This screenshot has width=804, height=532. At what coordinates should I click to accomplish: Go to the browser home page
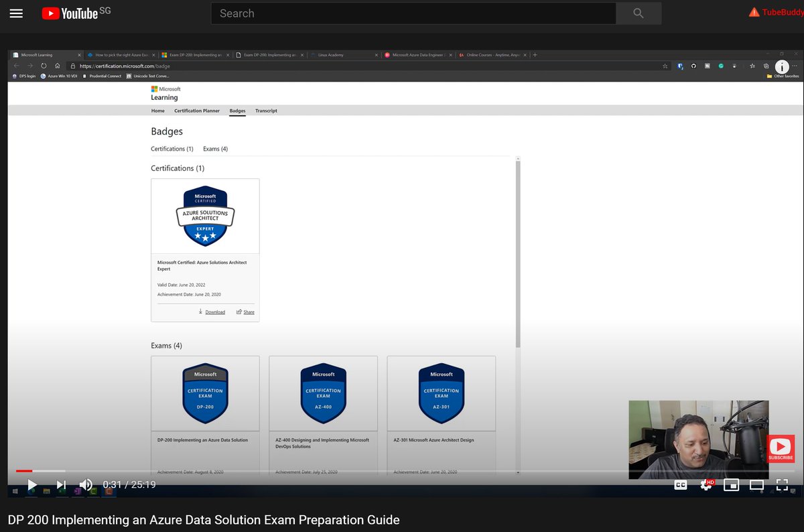point(58,66)
